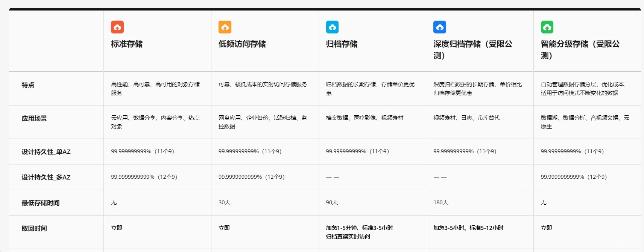The image size is (644, 252).
Task: Click 智能分级存储 multi-AZ durability 12个9 value
Action: click(x=574, y=177)
